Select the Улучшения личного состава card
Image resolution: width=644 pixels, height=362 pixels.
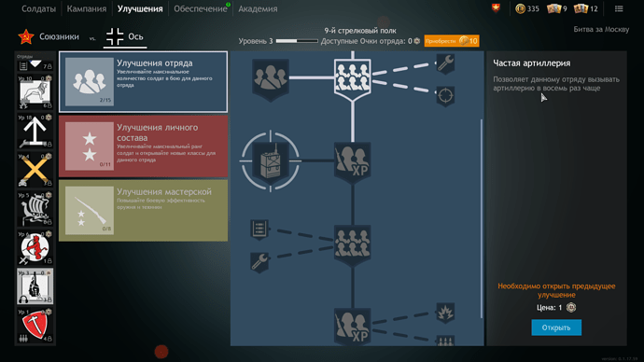[143, 146]
